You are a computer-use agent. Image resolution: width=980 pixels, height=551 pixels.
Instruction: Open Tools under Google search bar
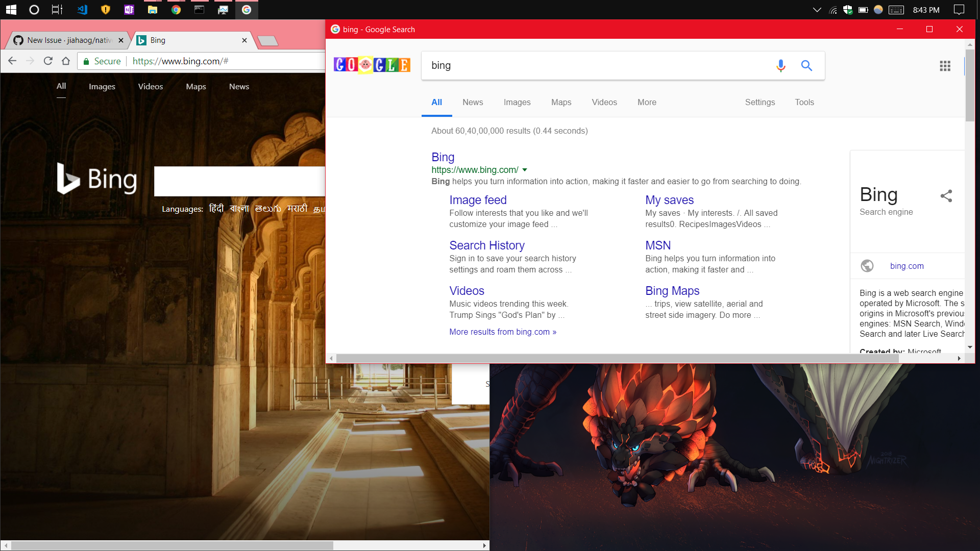click(x=804, y=102)
